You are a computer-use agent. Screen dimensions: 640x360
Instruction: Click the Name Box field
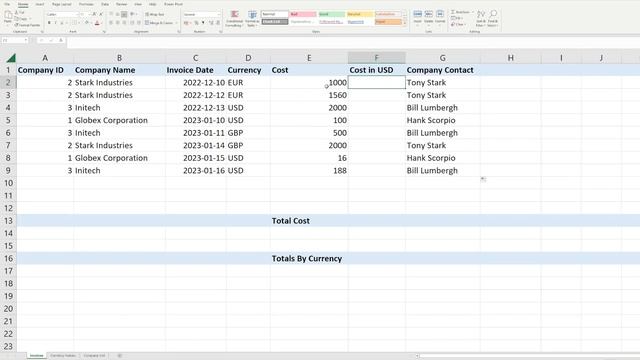(14, 40)
